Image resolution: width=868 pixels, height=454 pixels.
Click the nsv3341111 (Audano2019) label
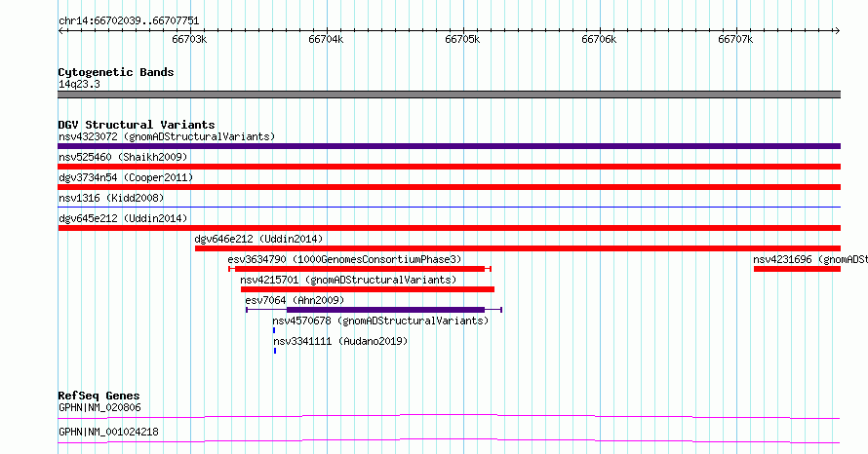tap(340, 341)
